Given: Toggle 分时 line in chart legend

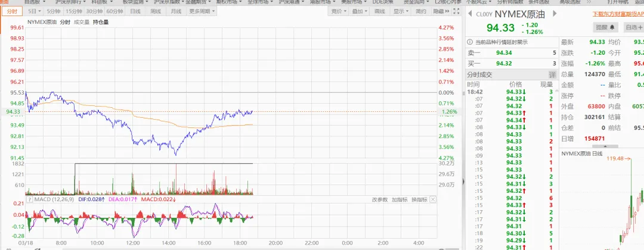Looking at the screenshot, I should [x=65, y=22].
